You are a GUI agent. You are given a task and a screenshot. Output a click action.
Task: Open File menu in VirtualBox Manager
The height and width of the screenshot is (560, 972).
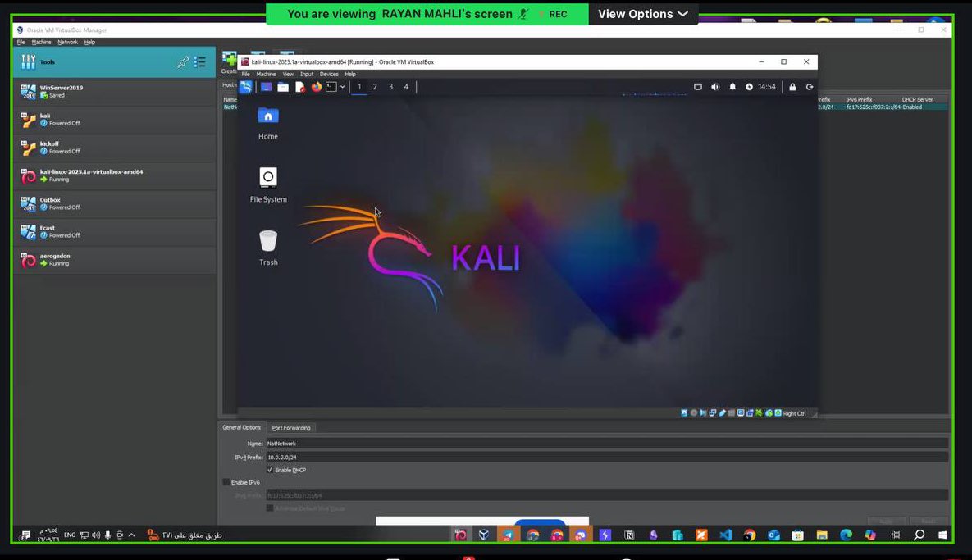(x=21, y=42)
